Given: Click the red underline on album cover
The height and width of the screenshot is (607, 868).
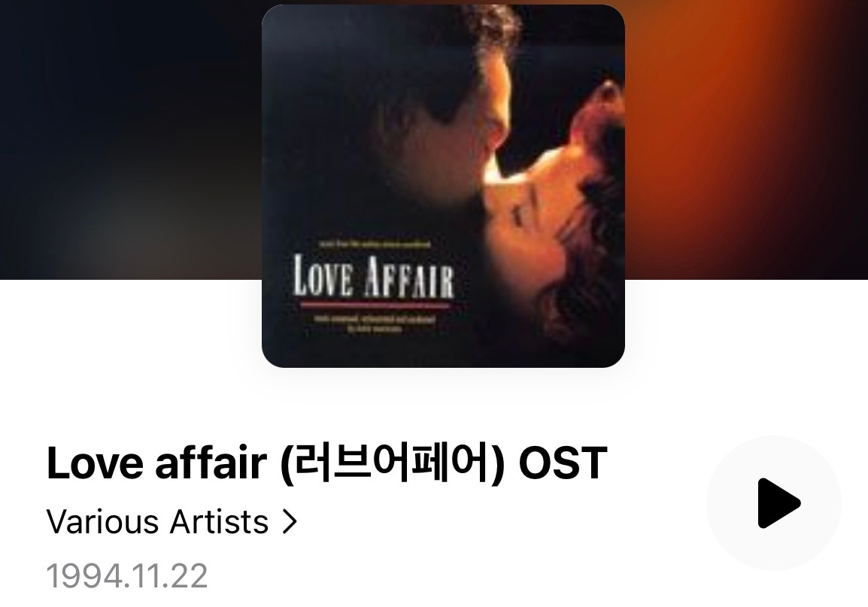Looking at the screenshot, I should click(x=375, y=305).
